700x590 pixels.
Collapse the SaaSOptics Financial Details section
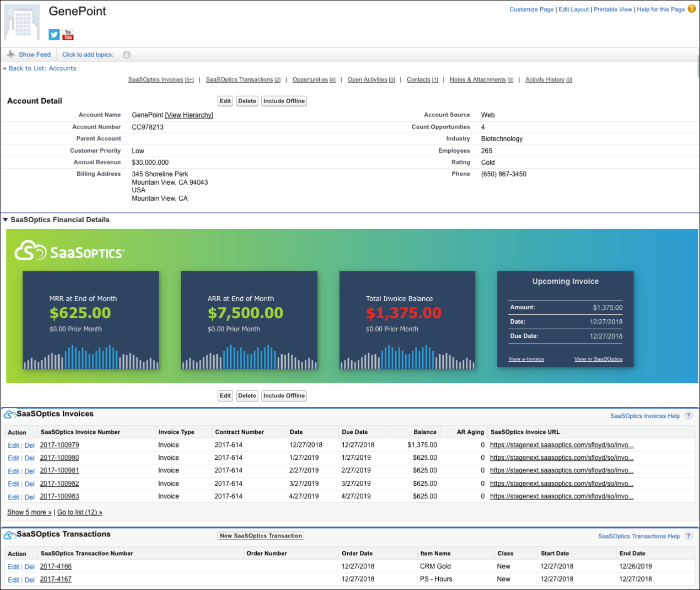(x=6, y=220)
